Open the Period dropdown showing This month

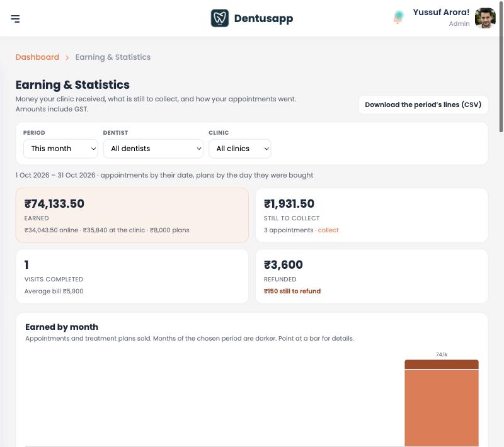(x=60, y=149)
